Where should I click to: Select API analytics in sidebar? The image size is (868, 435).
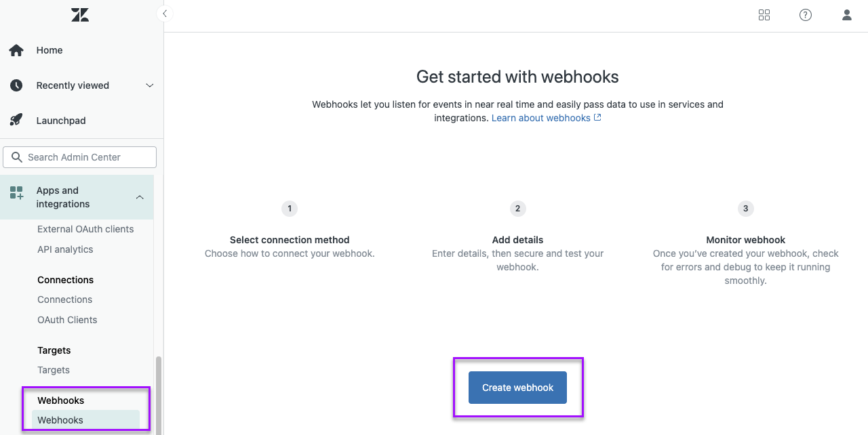point(65,249)
